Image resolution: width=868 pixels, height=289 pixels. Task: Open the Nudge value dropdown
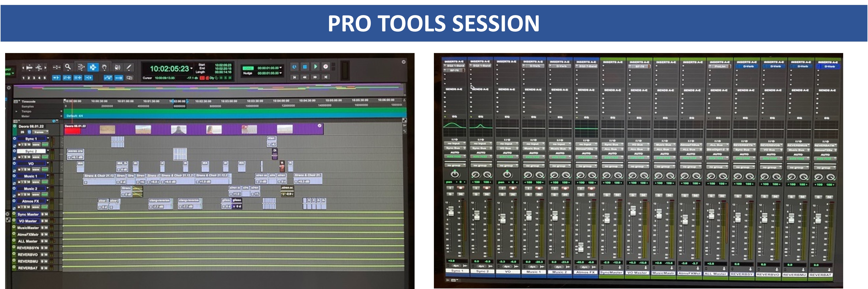point(281,73)
